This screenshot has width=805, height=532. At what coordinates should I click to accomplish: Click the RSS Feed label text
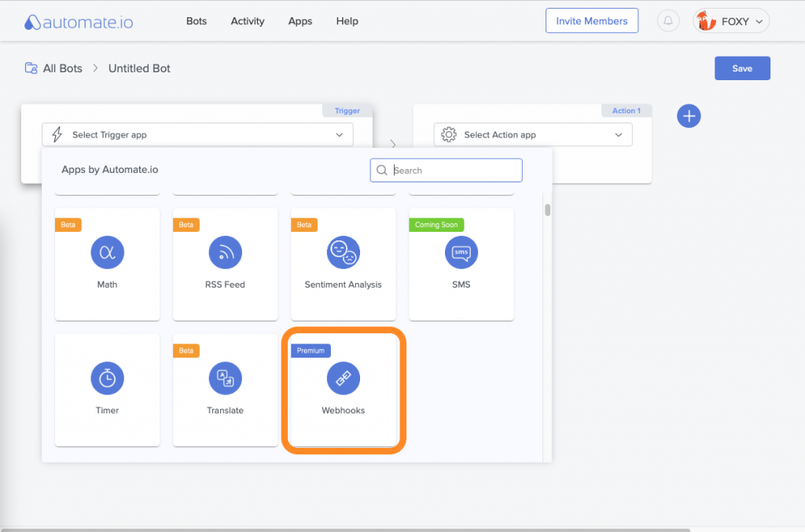[225, 284]
